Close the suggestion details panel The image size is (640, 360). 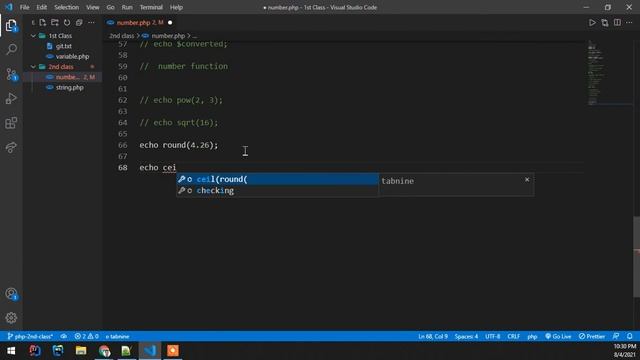527,179
